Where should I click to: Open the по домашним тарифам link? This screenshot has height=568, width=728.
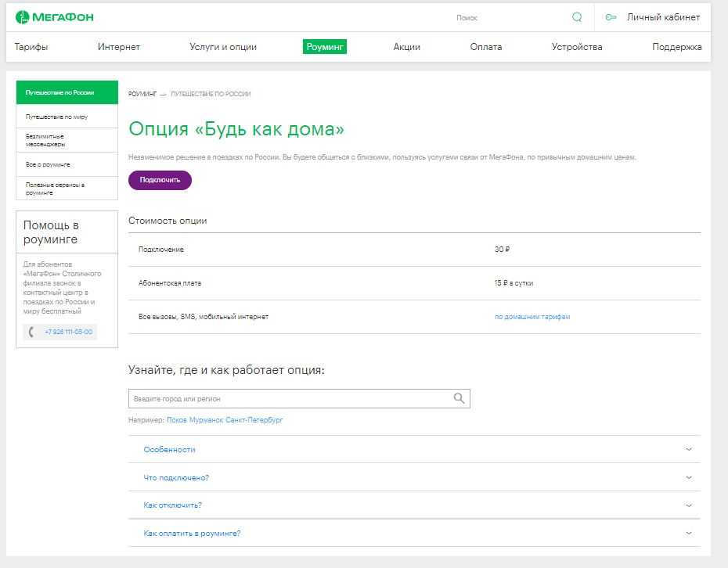coord(532,317)
